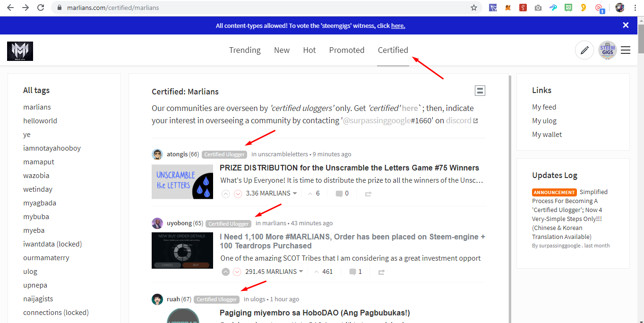
Task: Downvote the atongis prize distribution post
Action: tap(238, 194)
